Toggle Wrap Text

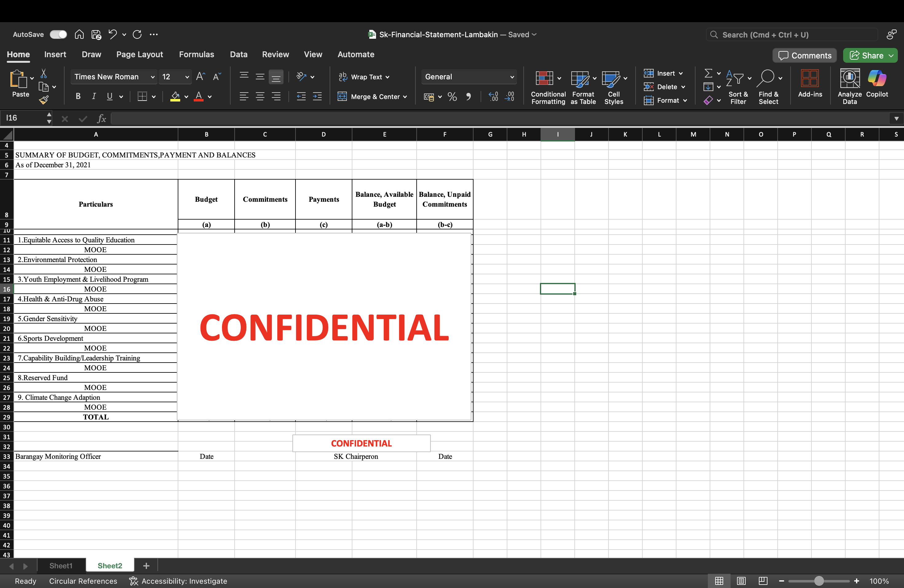click(x=364, y=77)
